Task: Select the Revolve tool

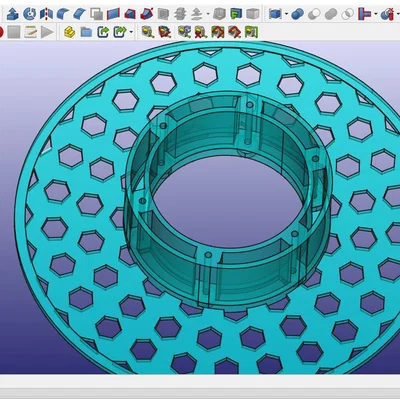Action: (x=30, y=14)
